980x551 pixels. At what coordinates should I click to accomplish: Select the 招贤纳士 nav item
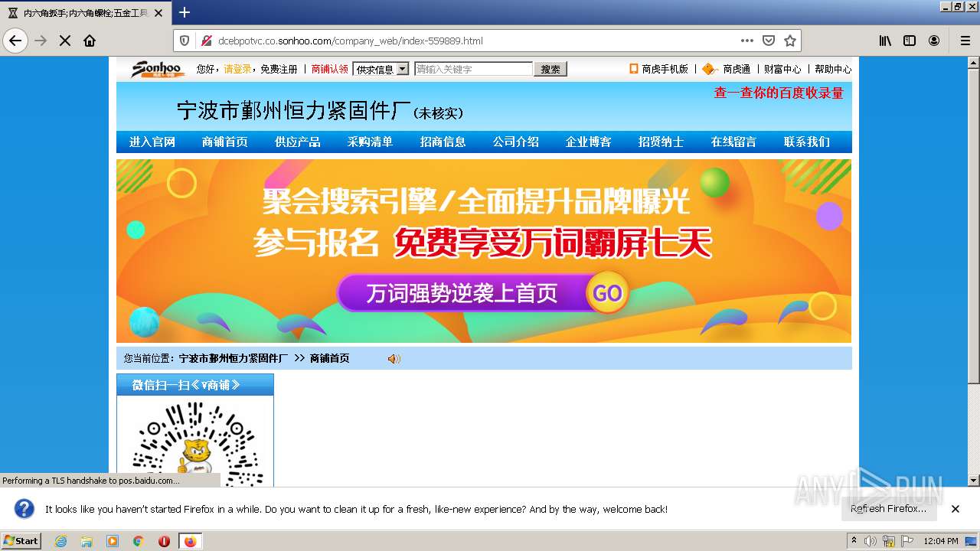(661, 142)
